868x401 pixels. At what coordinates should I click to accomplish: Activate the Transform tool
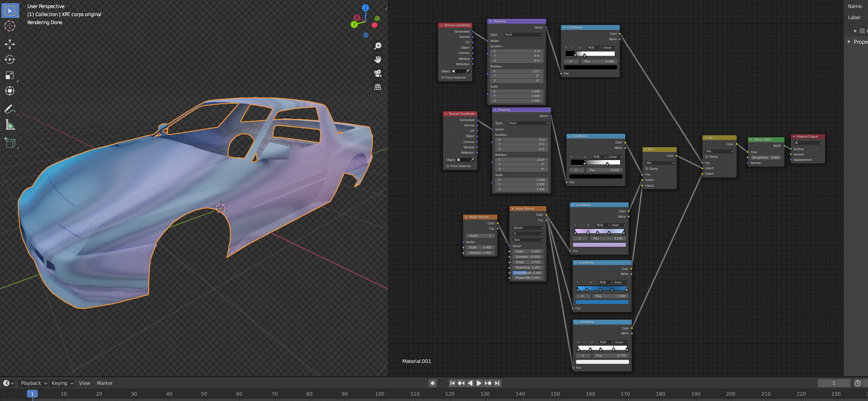(x=10, y=91)
